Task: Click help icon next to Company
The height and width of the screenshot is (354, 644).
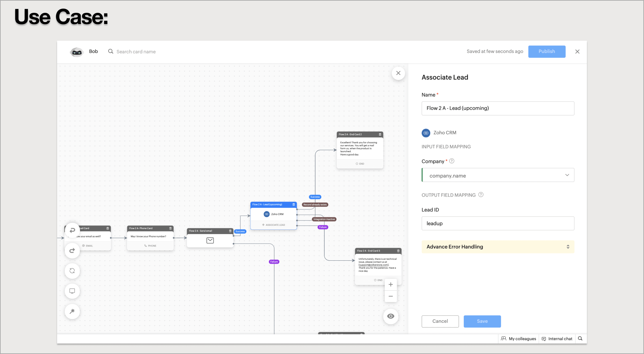Action: pos(452,161)
